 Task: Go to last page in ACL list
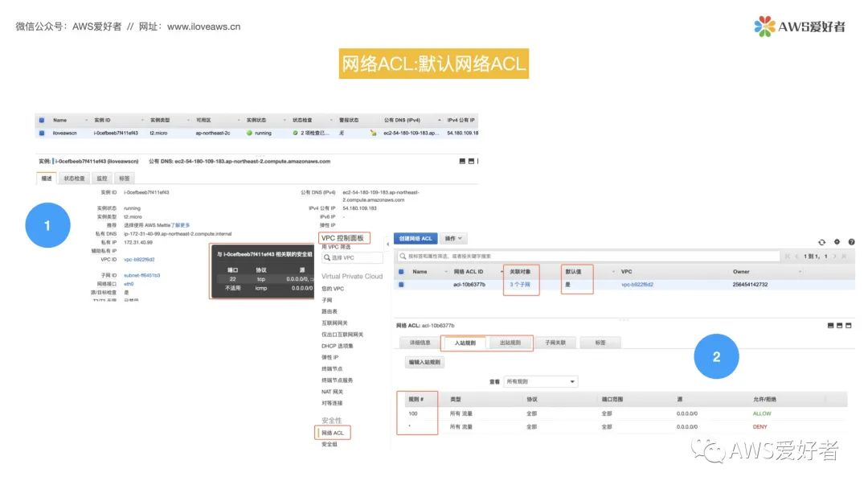844,257
